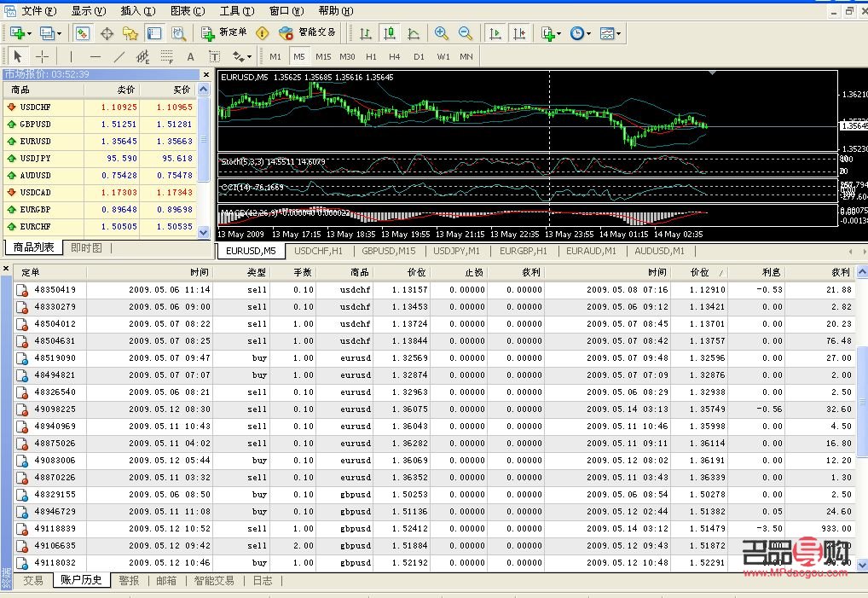The height and width of the screenshot is (598, 868).
Task: Click market watch scroll up arrow
Action: click(204, 90)
